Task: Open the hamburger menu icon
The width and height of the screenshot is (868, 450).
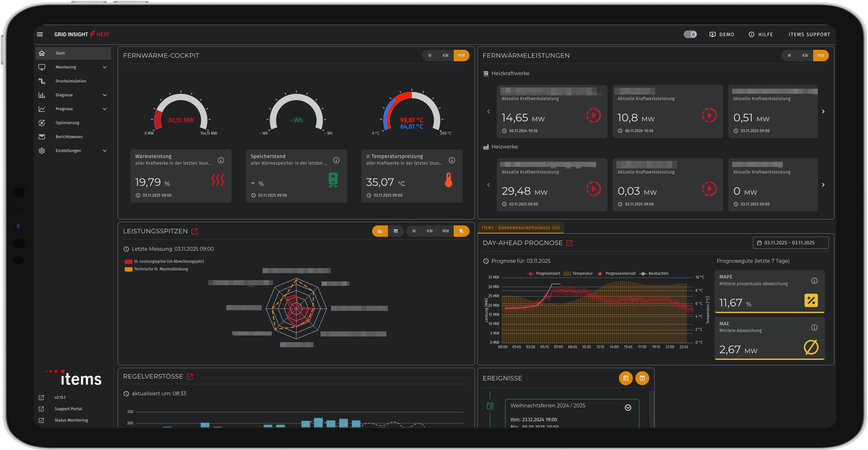Action: coord(40,34)
